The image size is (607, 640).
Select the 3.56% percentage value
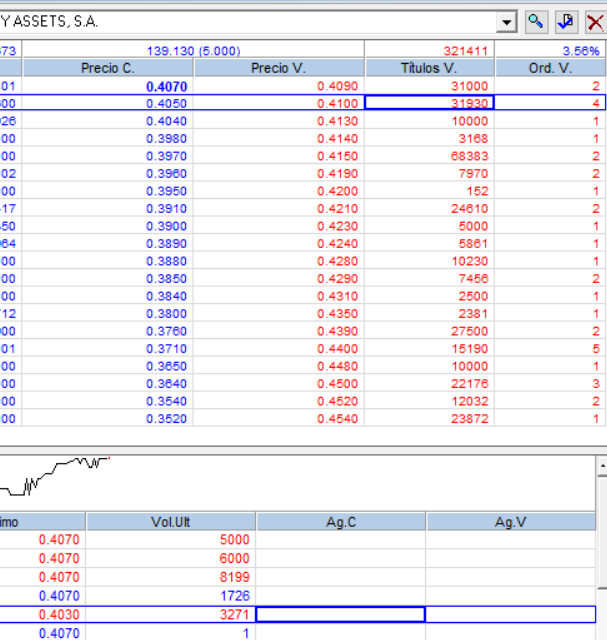pyautogui.click(x=581, y=51)
